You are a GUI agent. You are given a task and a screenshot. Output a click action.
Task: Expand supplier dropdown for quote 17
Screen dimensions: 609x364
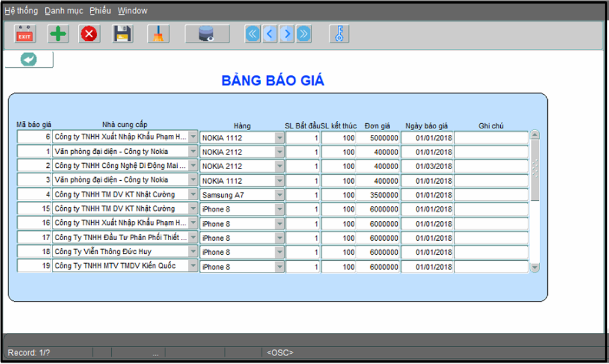[x=193, y=238]
